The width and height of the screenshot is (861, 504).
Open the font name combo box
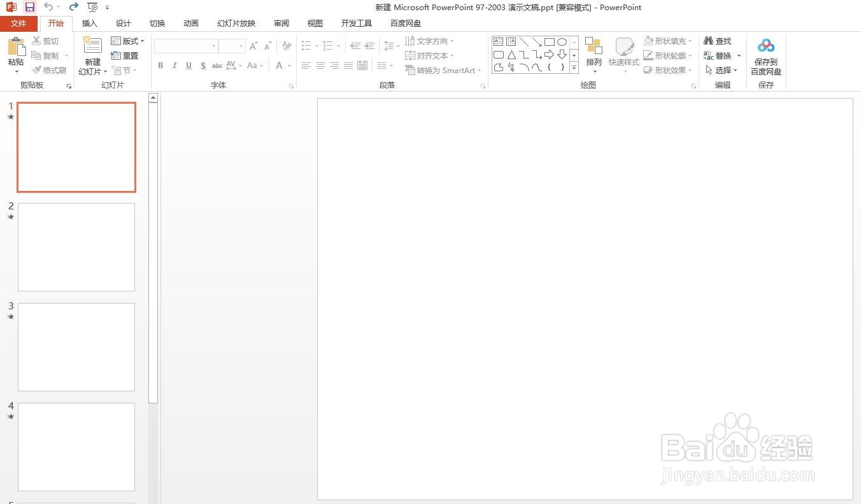(x=186, y=46)
